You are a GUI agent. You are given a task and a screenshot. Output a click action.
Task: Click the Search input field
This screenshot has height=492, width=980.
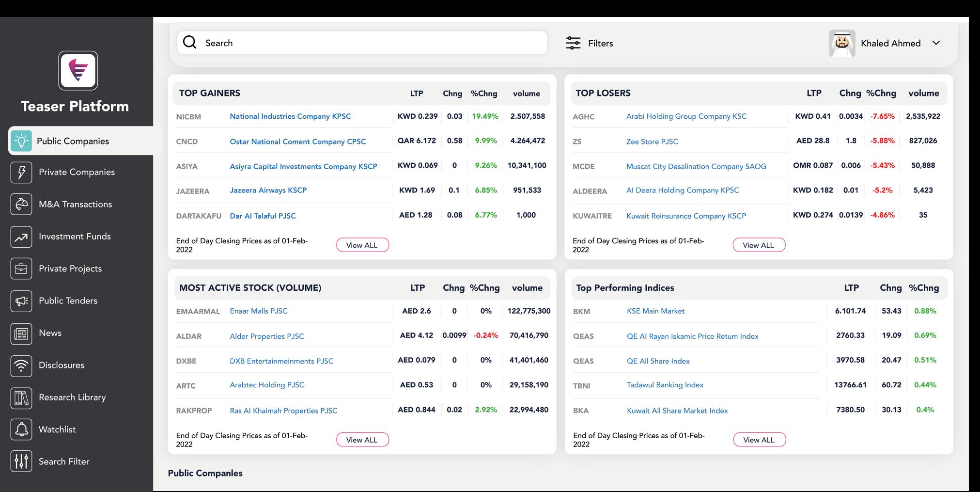click(x=362, y=43)
